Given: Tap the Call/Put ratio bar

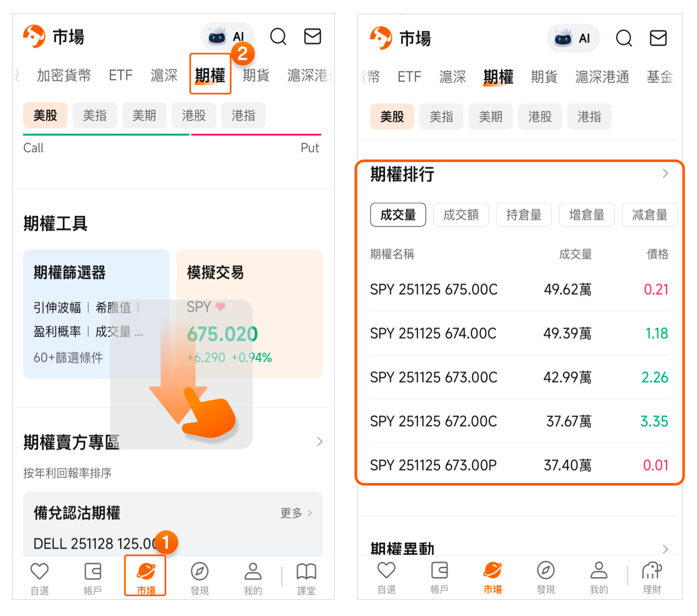Looking at the screenshot, I should click(x=172, y=135).
